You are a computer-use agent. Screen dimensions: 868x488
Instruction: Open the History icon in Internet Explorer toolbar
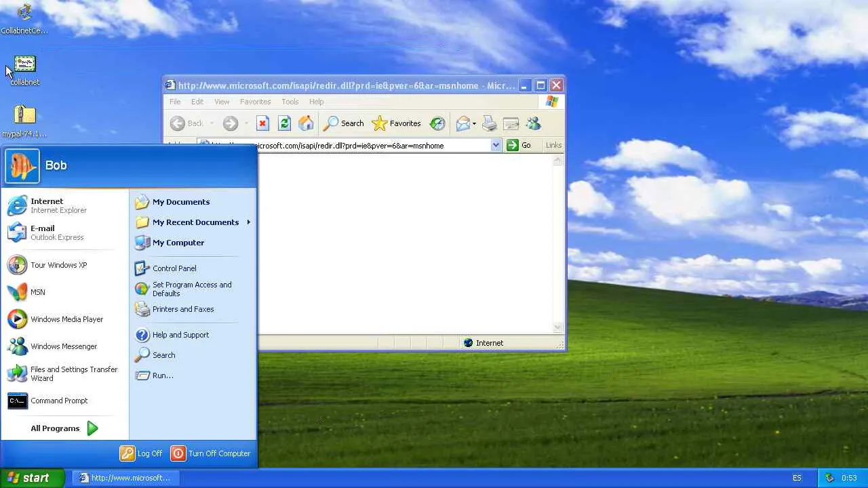(x=437, y=123)
